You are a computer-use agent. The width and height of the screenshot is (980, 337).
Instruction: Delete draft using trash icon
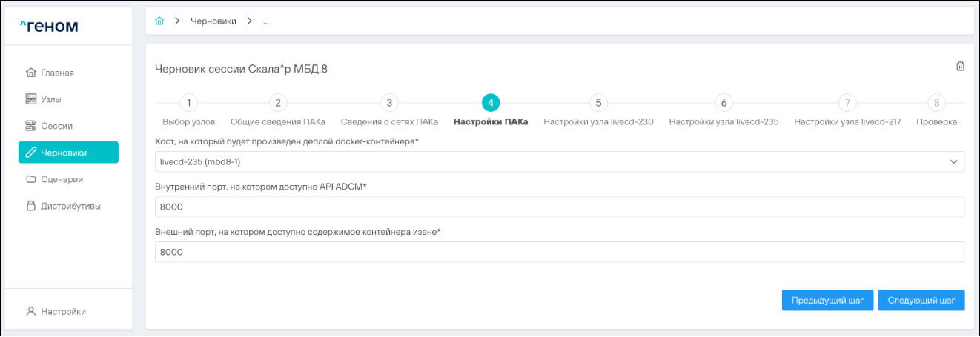pos(960,67)
